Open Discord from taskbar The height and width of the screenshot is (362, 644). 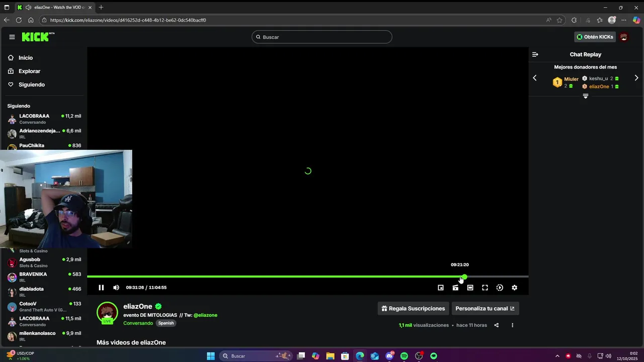coord(389,356)
